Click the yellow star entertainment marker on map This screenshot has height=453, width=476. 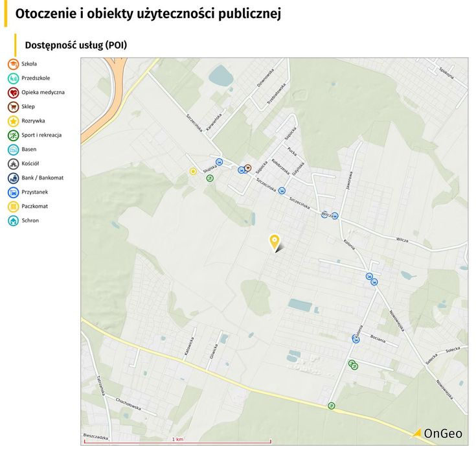pos(193,171)
